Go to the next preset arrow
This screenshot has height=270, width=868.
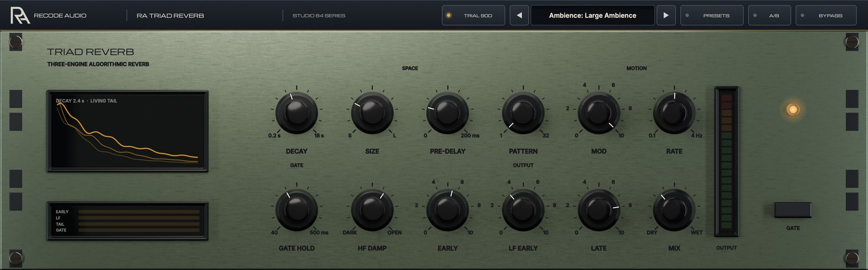666,15
